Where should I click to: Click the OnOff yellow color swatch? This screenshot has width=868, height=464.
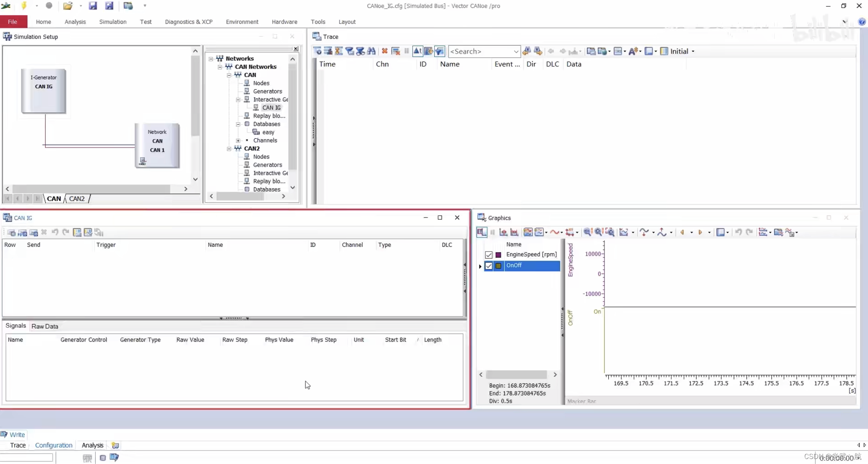coord(498,266)
